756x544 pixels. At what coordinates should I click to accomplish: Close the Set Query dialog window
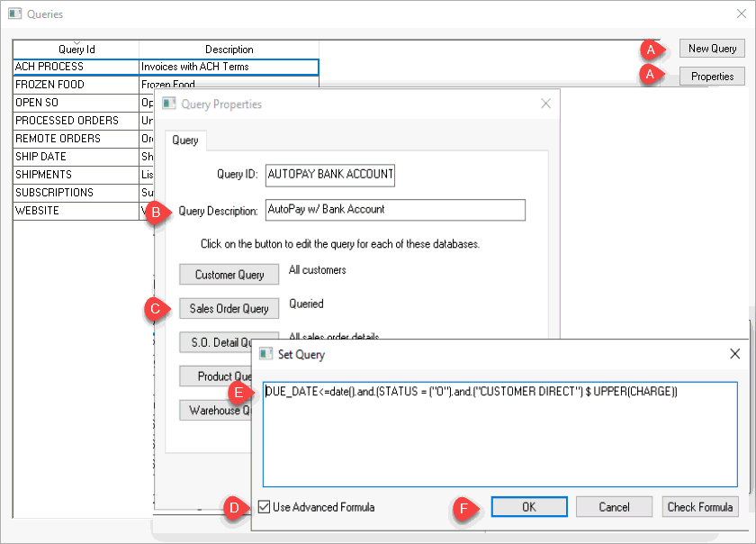734,354
